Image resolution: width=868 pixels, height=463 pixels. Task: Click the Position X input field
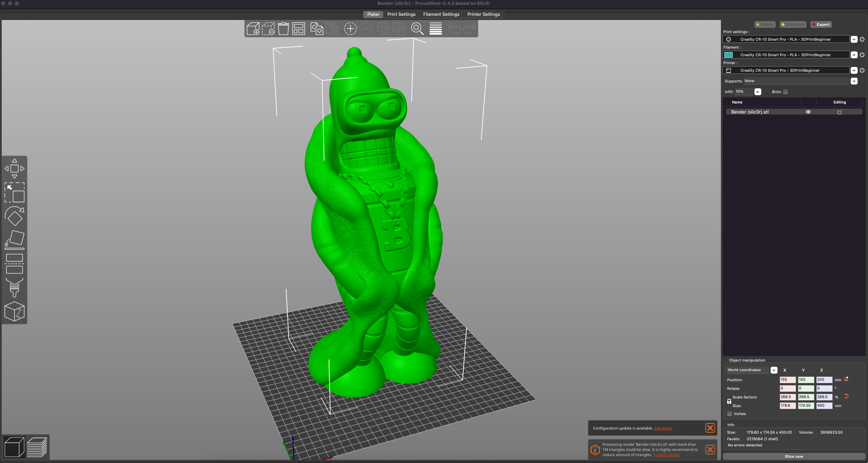pyautogui.click(x=788, y=380)
